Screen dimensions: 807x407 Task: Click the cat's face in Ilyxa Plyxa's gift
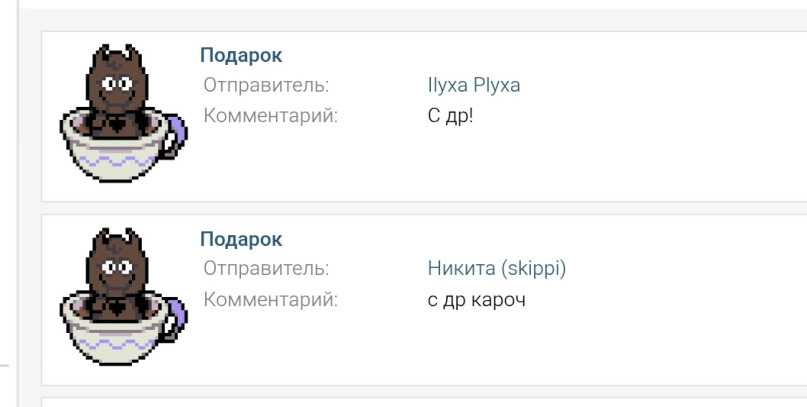point(116,84)
